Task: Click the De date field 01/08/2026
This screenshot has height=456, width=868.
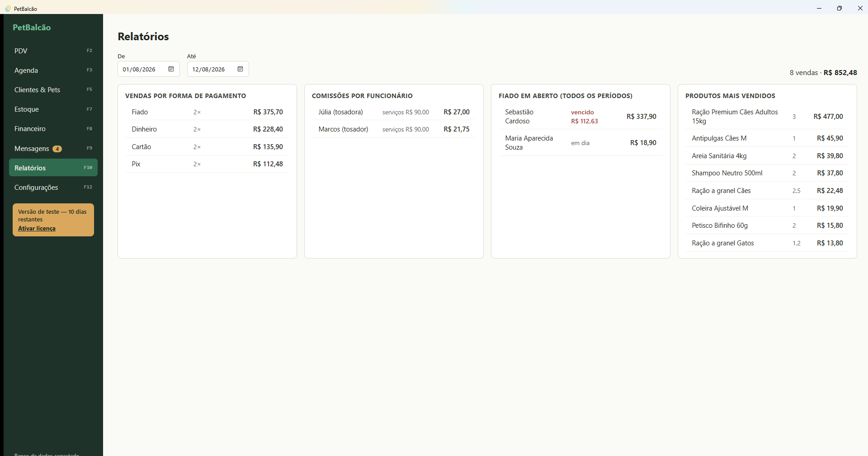Action: coord(149,69)
